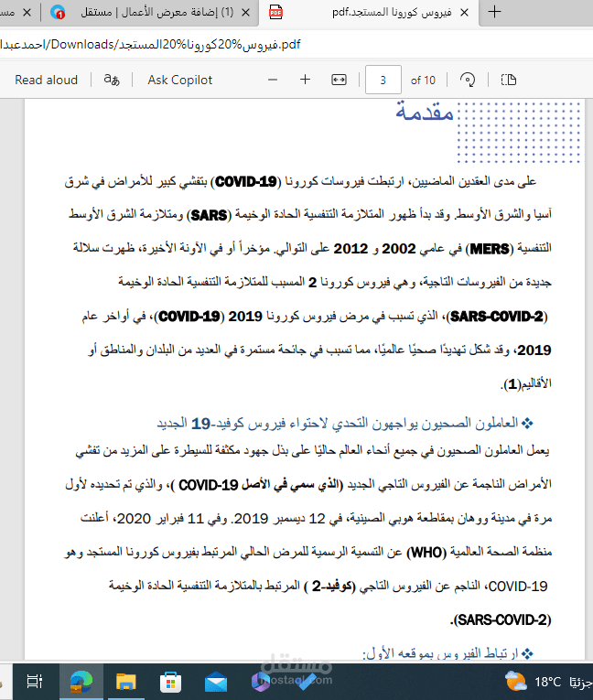This screenshot has height=700, width=593.
Task: Open the Mail app from taskbar
Action: pos(216,683)
